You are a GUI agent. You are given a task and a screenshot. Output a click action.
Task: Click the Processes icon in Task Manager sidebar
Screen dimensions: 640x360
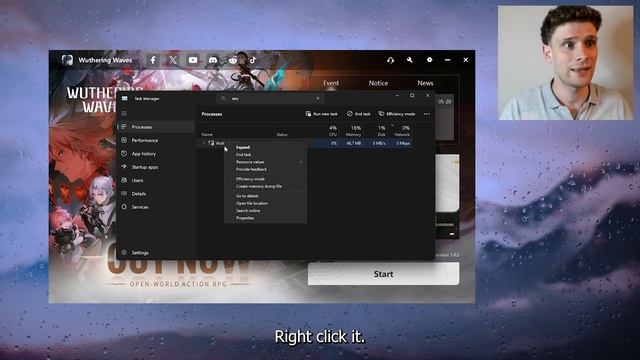(124, 127)
